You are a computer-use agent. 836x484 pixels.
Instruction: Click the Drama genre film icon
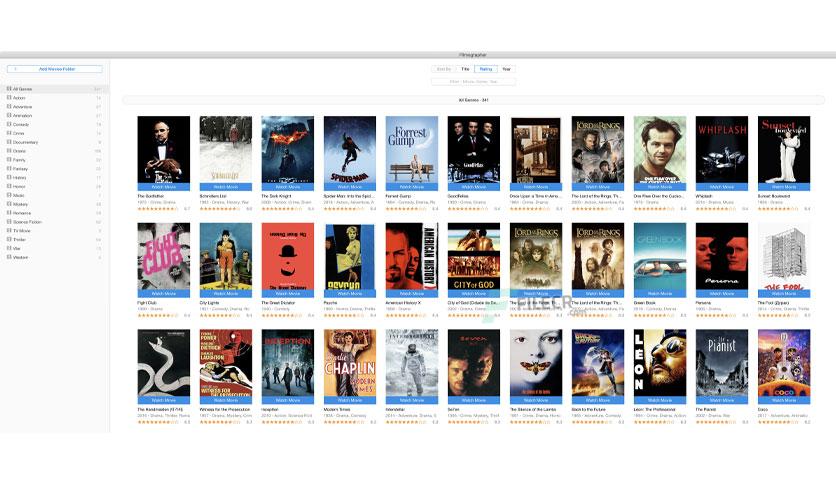[9, 151]
